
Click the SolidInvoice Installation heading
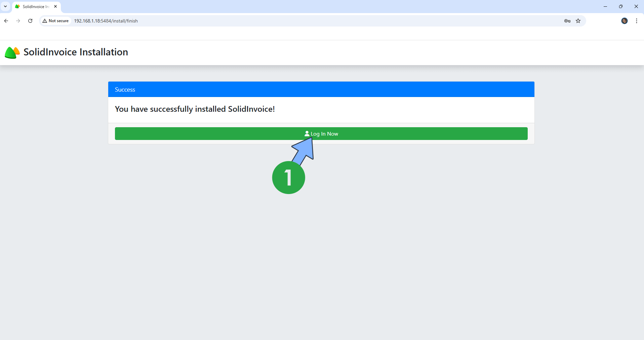(76, 52)
